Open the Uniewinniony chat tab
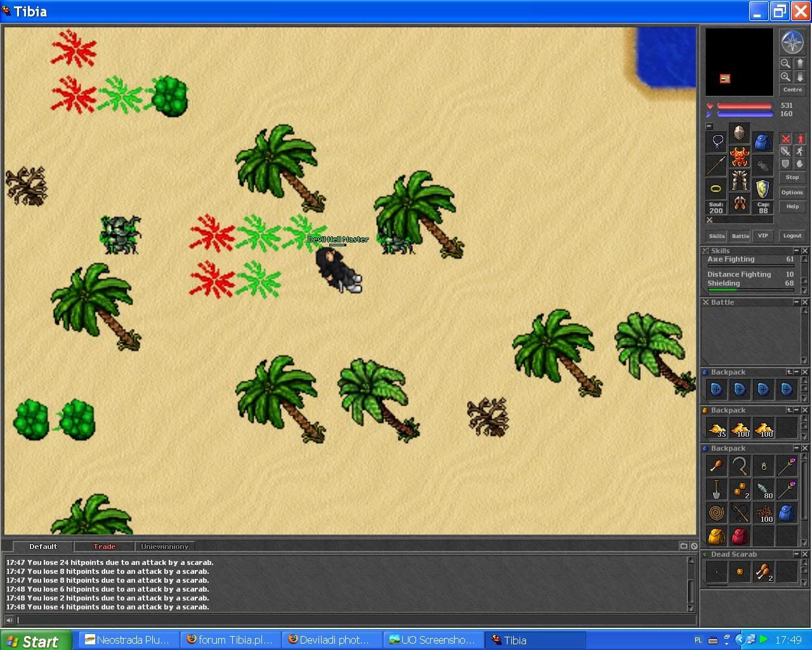 coord(165,547)
